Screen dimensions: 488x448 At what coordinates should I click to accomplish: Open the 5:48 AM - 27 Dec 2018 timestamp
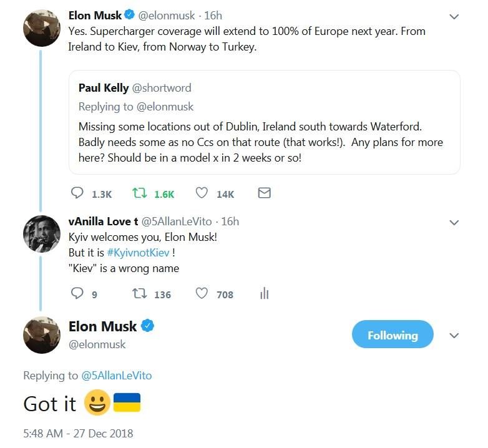pyautogui.click(x=78, y=434)
